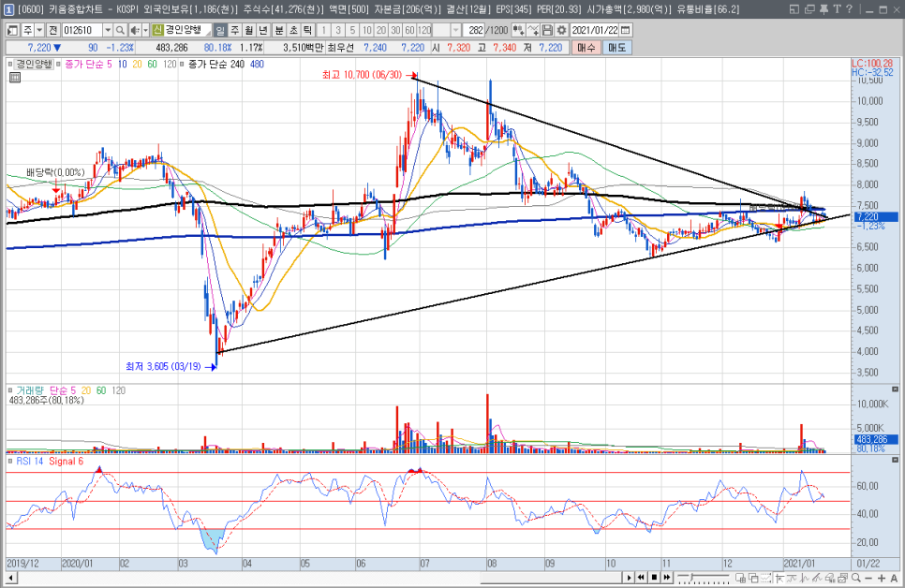The width and height of the screenshot is (905, 588).
Task: Collapse the RSI panel via its corner button
Action: point(896,460)
